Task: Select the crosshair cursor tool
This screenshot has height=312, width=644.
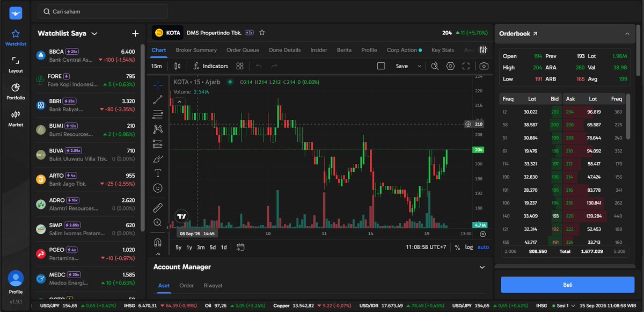Action: point(158,85)
